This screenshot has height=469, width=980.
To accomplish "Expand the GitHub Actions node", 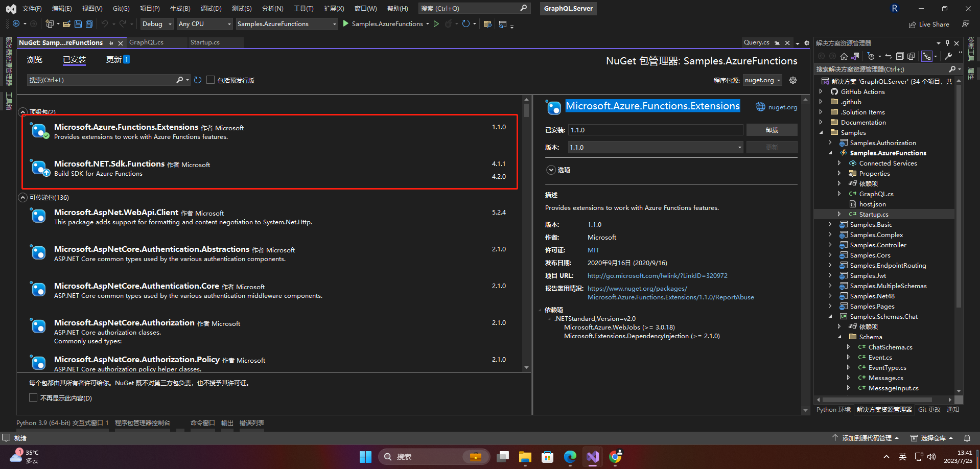I will tap(821, 91).
